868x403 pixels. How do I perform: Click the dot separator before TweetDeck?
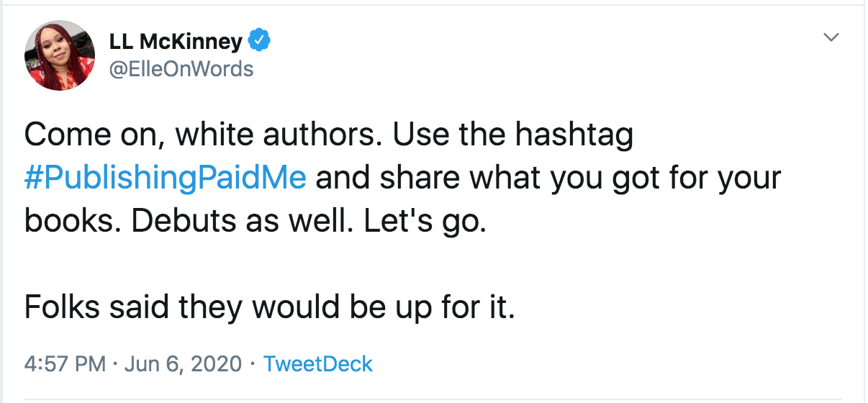point(253,363)
